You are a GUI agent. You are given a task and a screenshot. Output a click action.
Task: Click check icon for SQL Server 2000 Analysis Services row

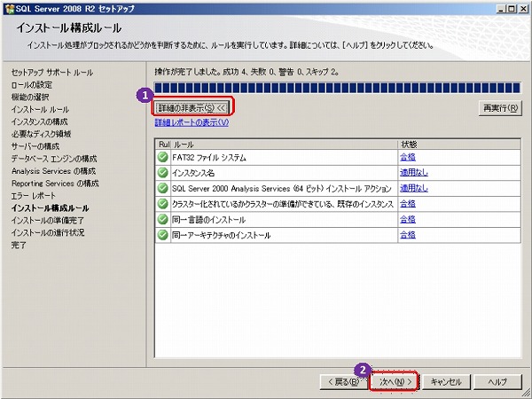163,188
